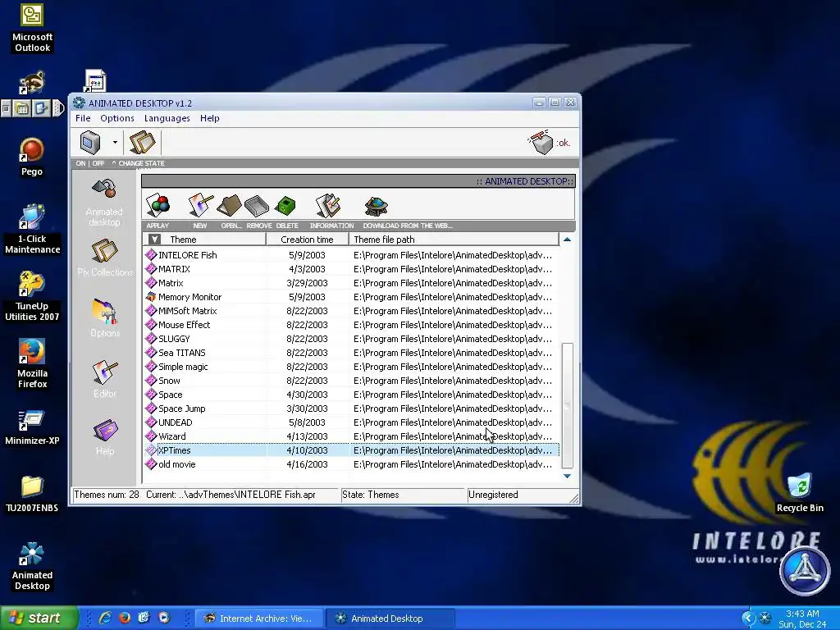Click Download from the web icon
Screen dimensions: 840x630
pos(376,206)
